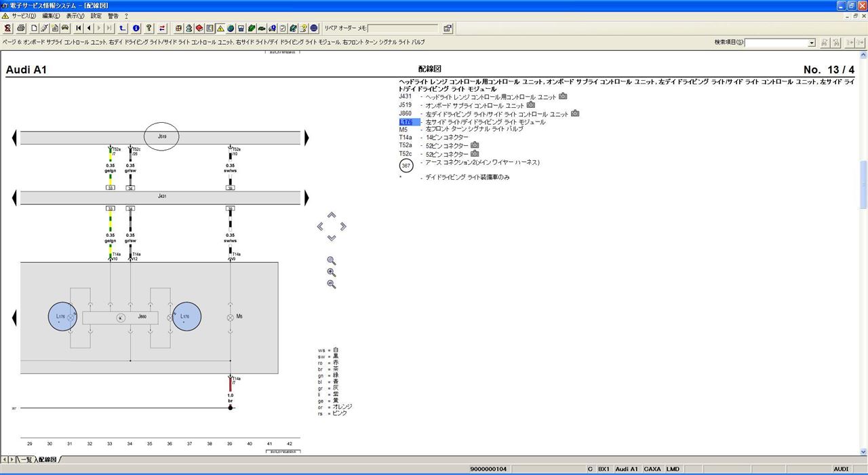
Task: Click the printer icon in the toolbar
Action: coord(20,28)
